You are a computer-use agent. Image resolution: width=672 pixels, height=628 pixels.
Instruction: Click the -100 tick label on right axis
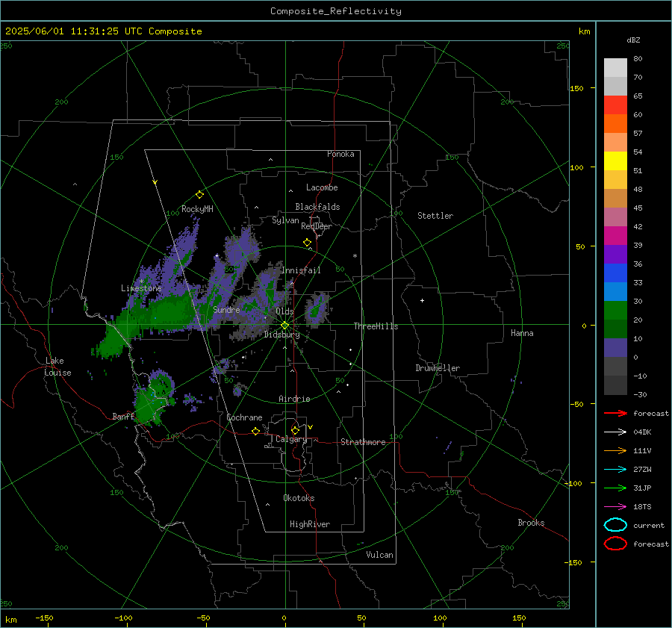(575, 483)
